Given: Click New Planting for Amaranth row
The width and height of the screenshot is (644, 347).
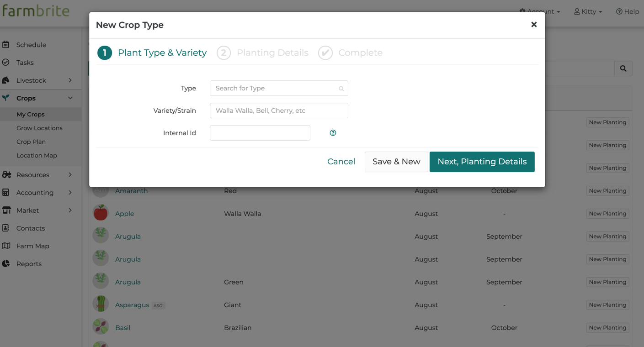Looking at the screenshot, I should 607,191.
